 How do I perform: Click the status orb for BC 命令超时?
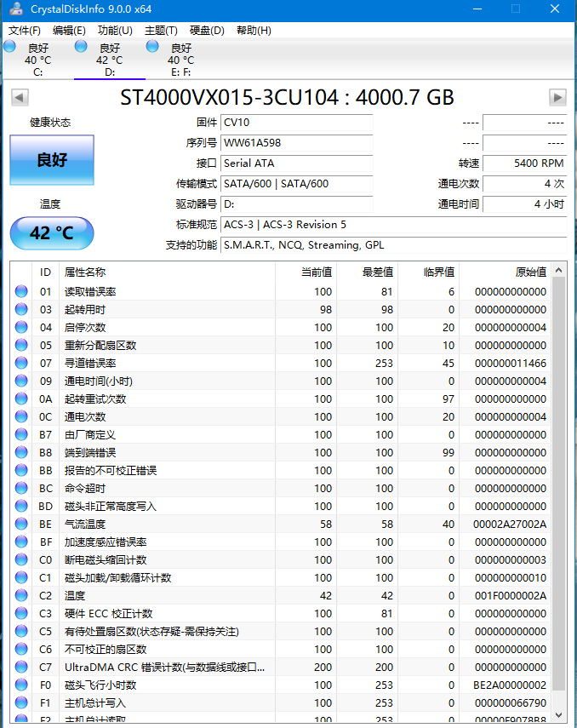(x=21, y=488)
